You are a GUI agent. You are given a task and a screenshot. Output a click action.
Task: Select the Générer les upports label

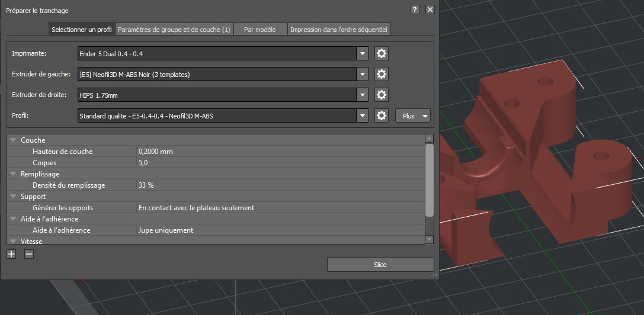(63, 208)
